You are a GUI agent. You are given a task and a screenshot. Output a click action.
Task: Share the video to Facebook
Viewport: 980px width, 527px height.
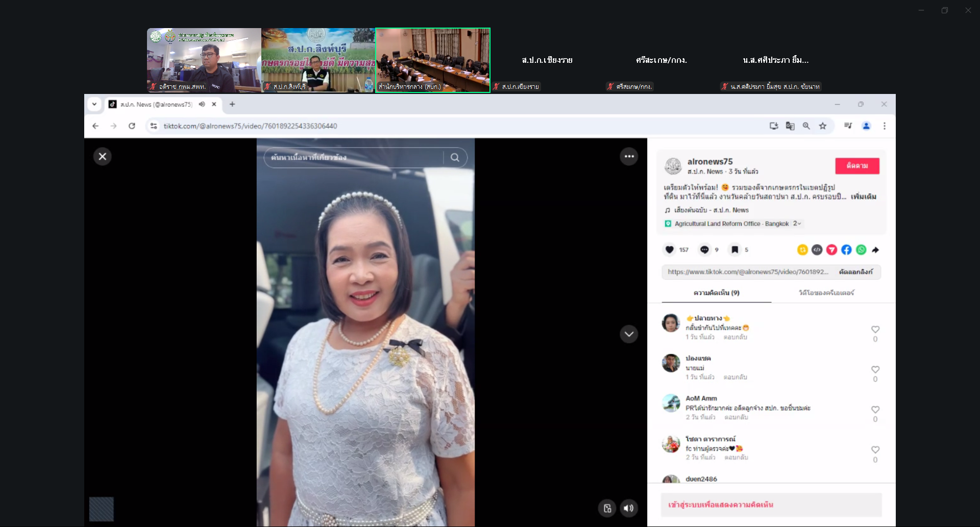846,250
